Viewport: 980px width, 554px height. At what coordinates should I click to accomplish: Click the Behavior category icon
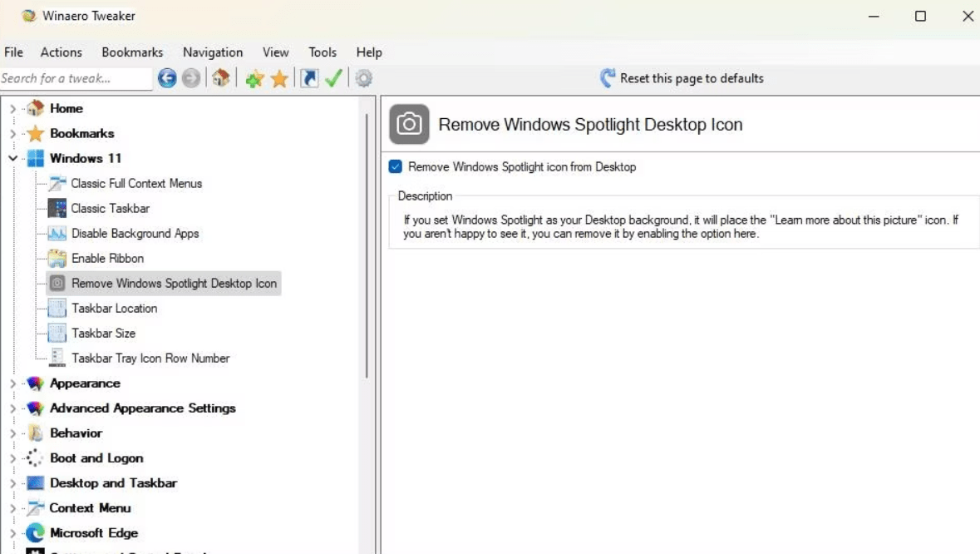(36, 433)
